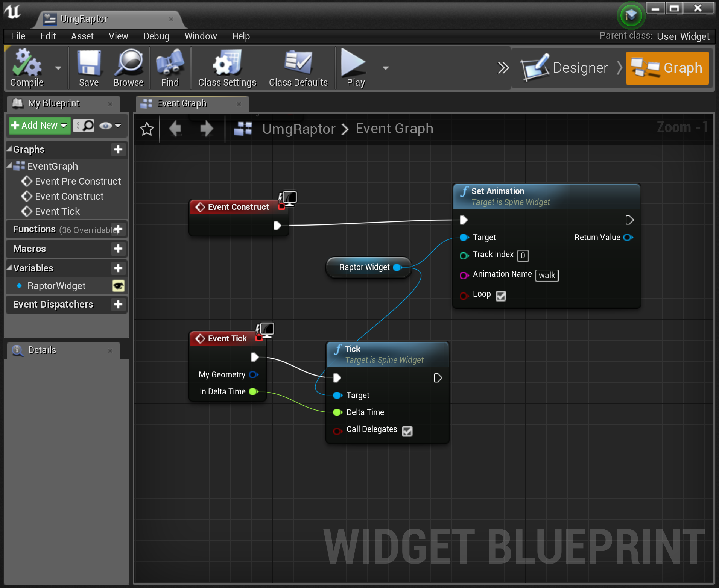Open Play options dropdown arrow
Image resolution: width=719 pixels, height=588 pixels.
(385, 68)
